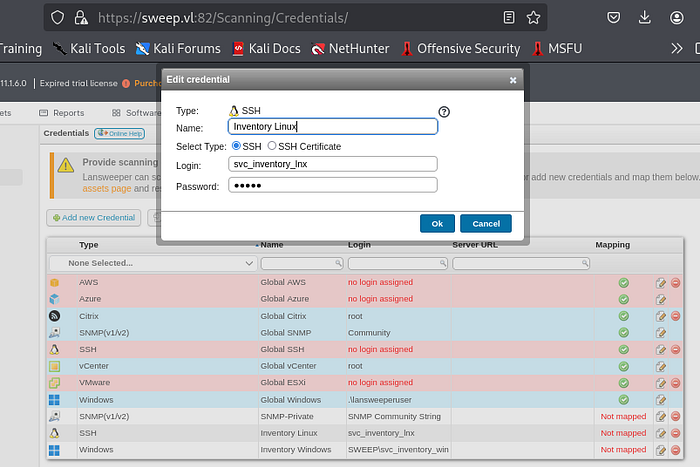This screenshot has width=700, height=467.
Task: Delete the Inventory Linux credential row
Action: (x=675, y=433)
